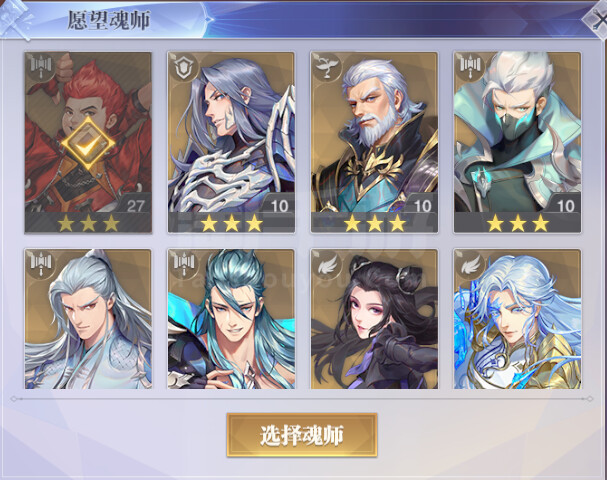
Task: Pick the silver long-haired soul master portrait
Action: tap(88, 319)
